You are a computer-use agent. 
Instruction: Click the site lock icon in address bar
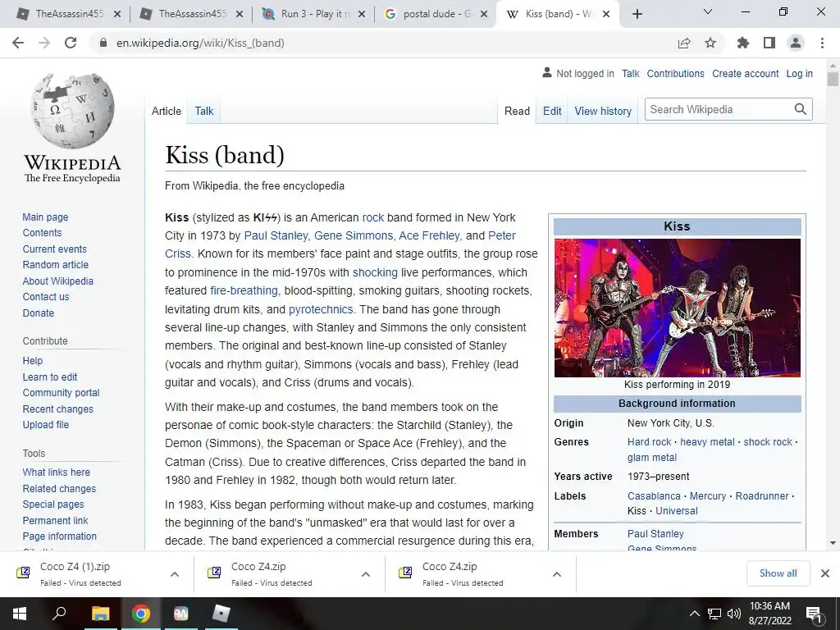tap(104, 43)
